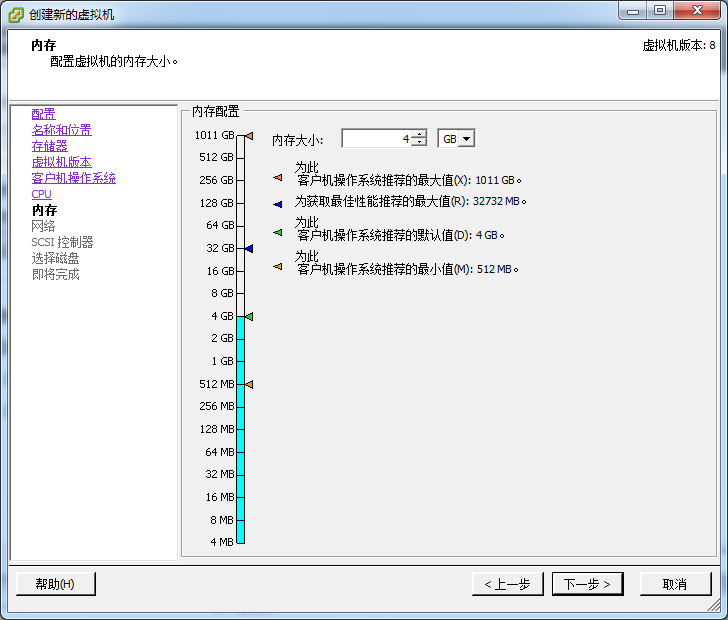Click green legend arrow for recommended default (D)
The image size is (728, 620).
pyautogui.click(x=278, y=232)
